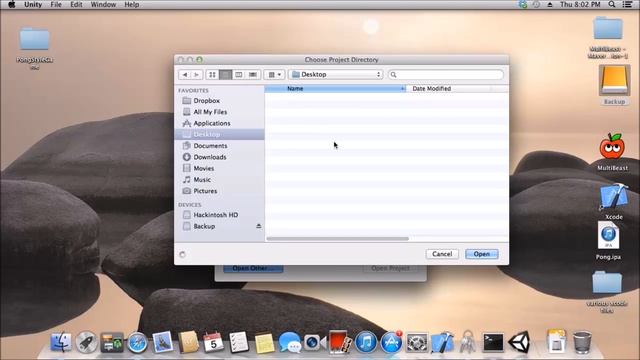Image resolution: width=640 pixels, height=360 pixels.
Task: Open App Store from the Dock
Action: (x=391, y=342)
